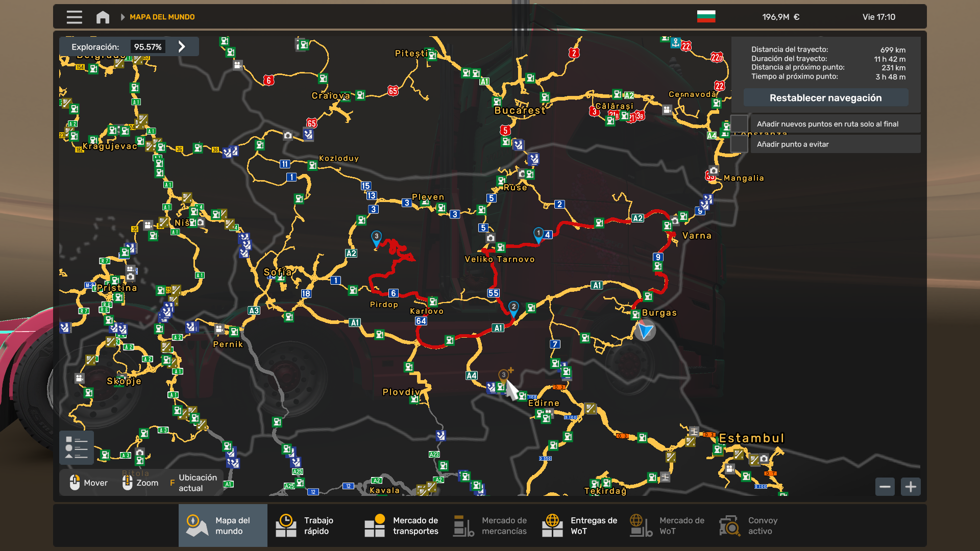Image resolution: width=980 pixels, height=551 pixels.
Task: Click Ubicación actual shortcut button
Action: tap(192, 483)
